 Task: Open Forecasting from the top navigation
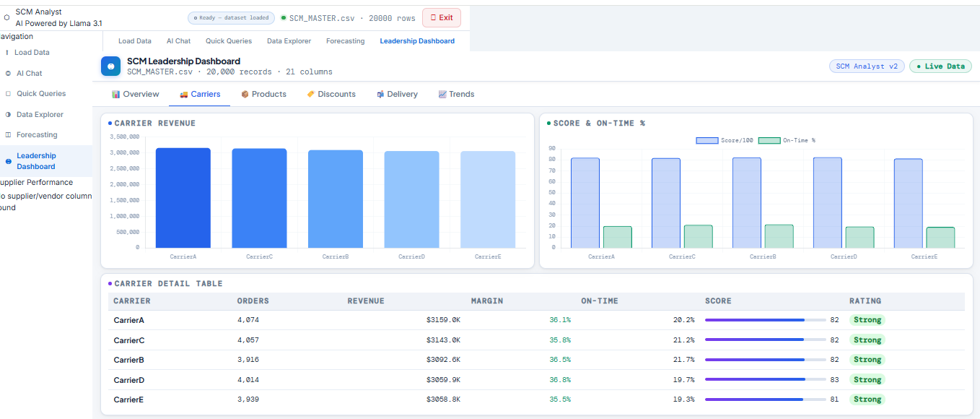(345, 41)
